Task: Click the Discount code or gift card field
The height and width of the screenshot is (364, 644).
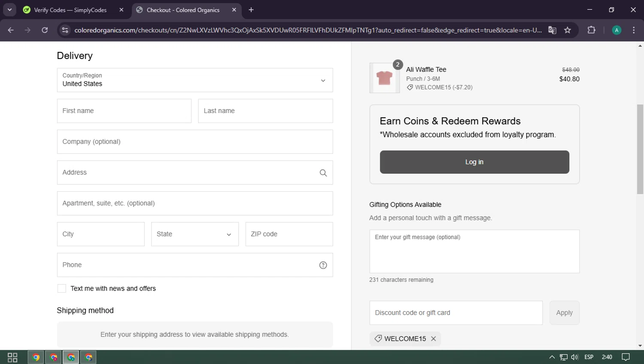Action: pyautogui.click(x=456, y=313)
